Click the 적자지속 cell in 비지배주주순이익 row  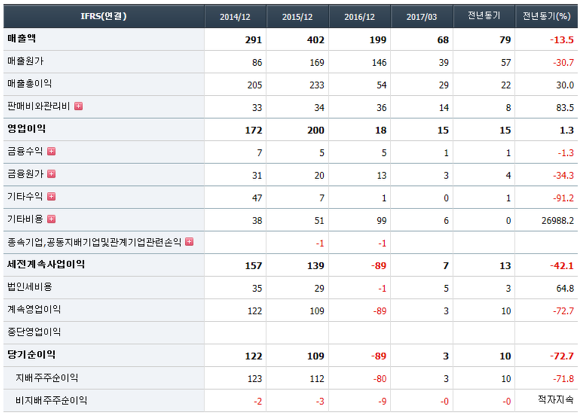[x=556, y=399]
